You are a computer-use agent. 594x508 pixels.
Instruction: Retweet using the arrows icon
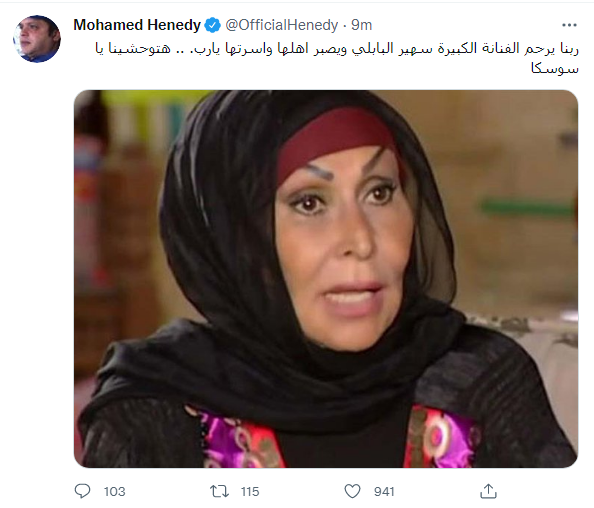pyautogui.click(x=219, y=491)
